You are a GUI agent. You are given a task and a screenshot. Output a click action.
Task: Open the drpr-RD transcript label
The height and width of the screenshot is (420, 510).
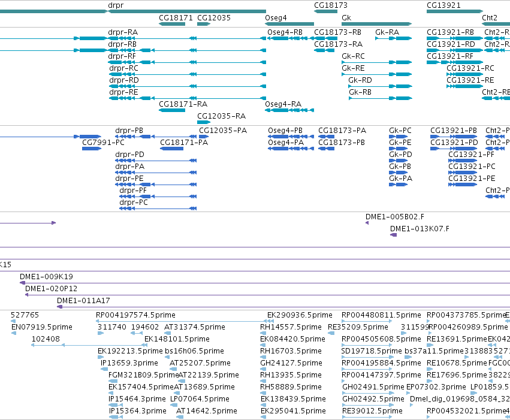click(x=124, y=80)
